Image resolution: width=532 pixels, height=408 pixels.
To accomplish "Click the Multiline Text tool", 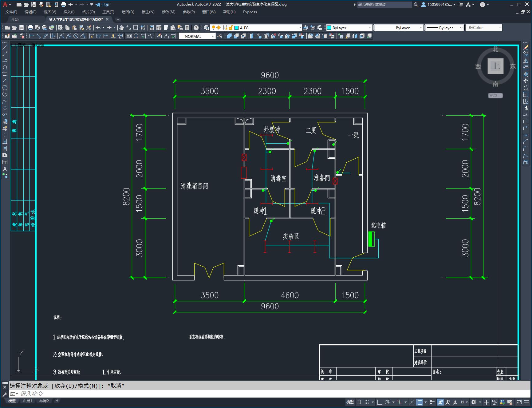I will 5,169.
